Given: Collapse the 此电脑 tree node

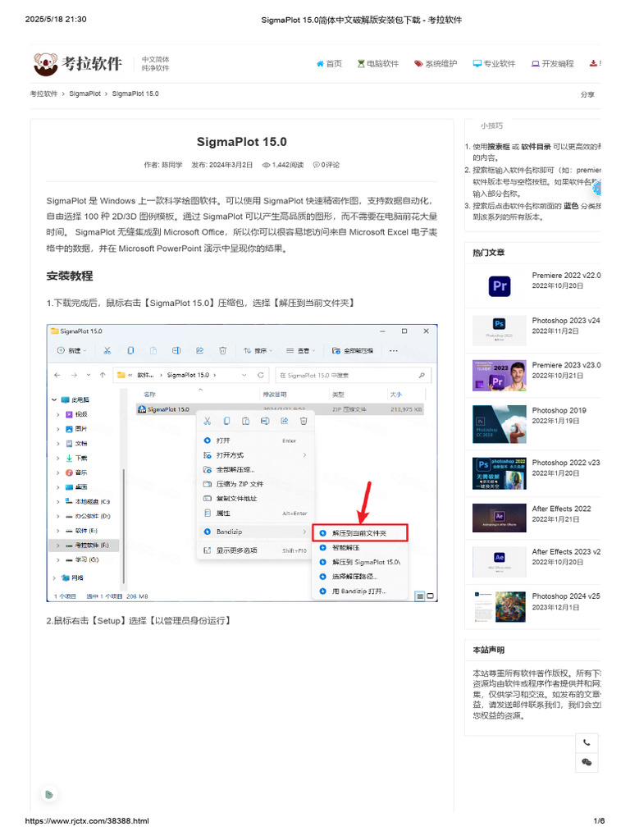Looking at the screenshot, I should [x=54, y=400].
